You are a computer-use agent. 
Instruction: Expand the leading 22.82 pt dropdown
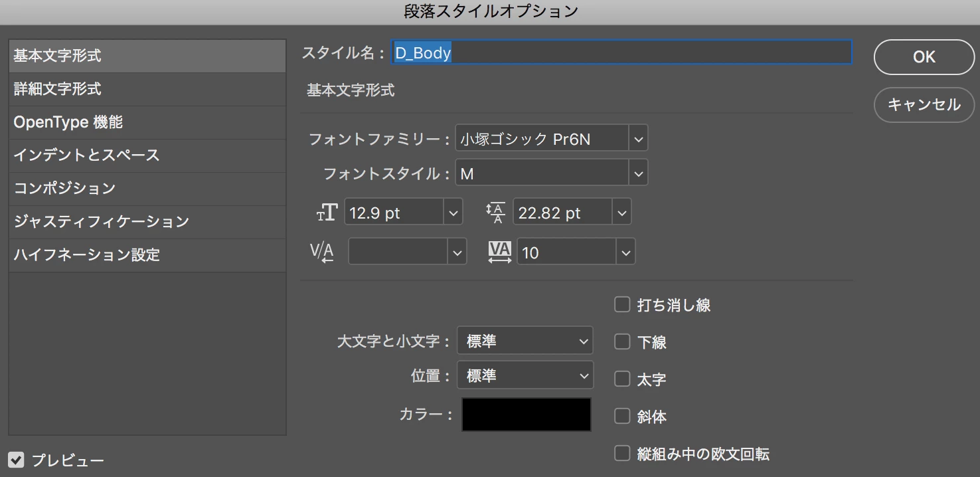[621, 213]
